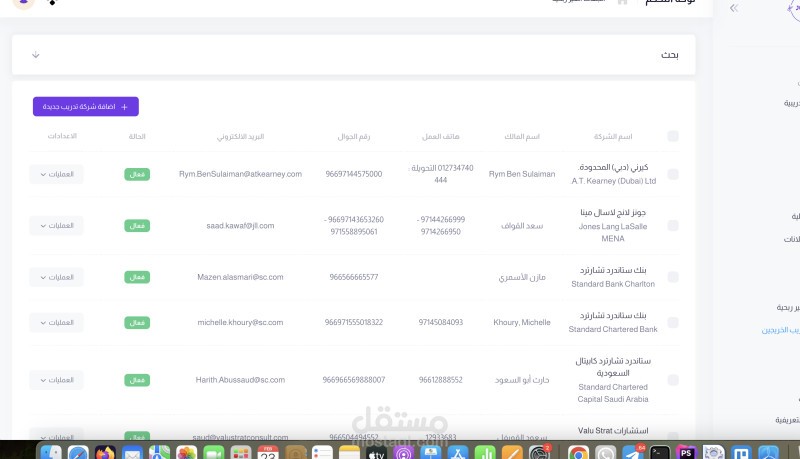The width and height of the screenshot is (800, 459).
Task: Open Trello from the dock
Action: click(741, 453)
